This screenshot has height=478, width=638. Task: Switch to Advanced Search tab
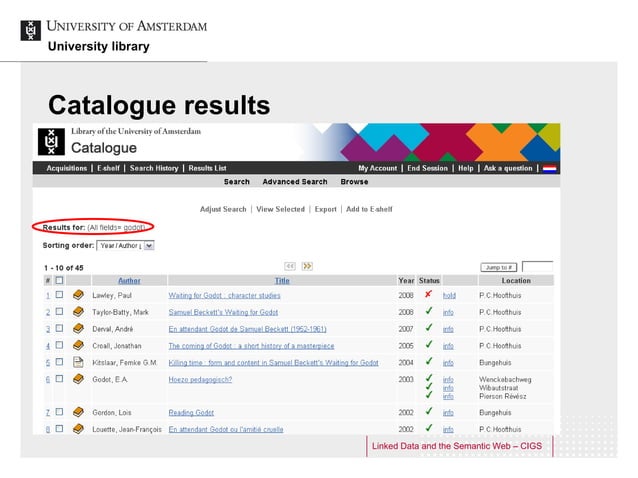[x=294, y=182]
